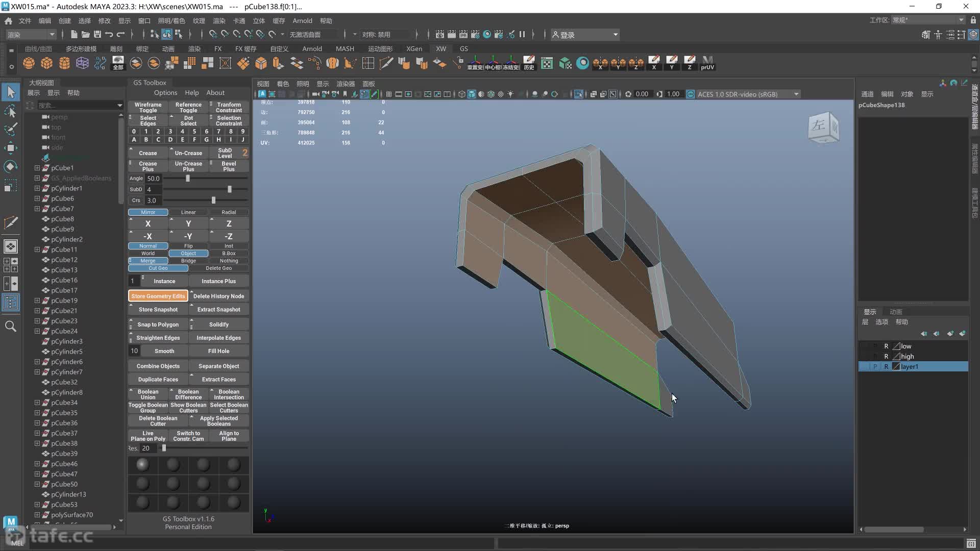Screen dimensions: 980x551
Task: Click the Straighten Edges icon
Action: click(x=158, y=337)
